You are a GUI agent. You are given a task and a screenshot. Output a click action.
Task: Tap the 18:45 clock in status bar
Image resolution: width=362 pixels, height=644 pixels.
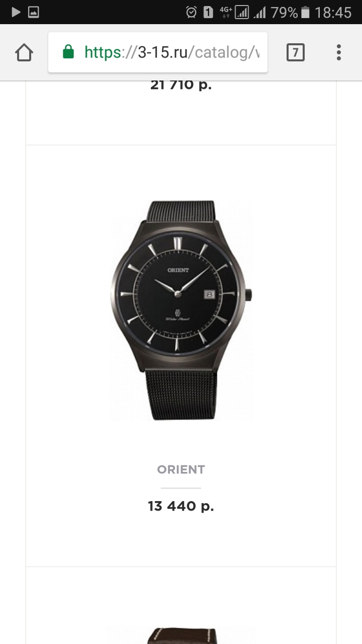pos(333,12)
